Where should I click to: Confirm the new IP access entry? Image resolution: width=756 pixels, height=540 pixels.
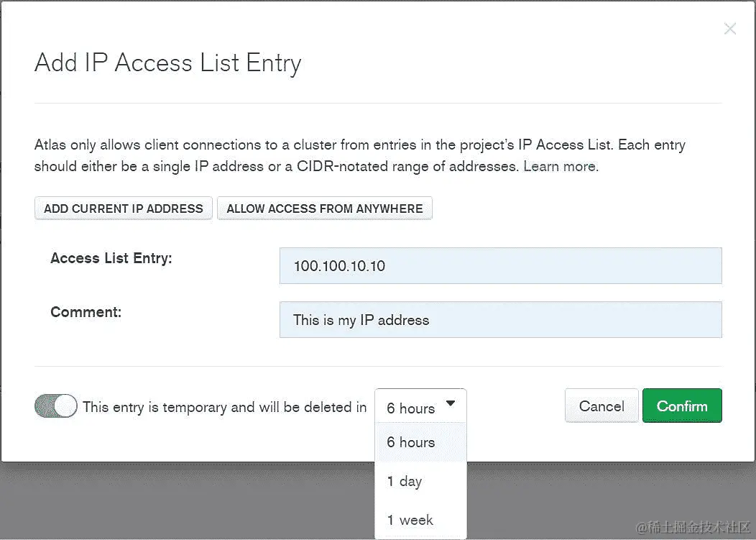tap(682, 406)
